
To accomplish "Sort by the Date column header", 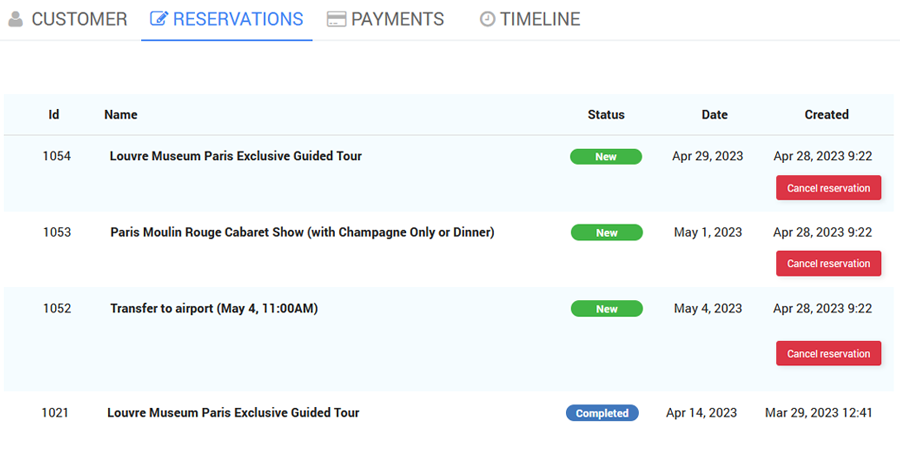I will pos(714,115).
